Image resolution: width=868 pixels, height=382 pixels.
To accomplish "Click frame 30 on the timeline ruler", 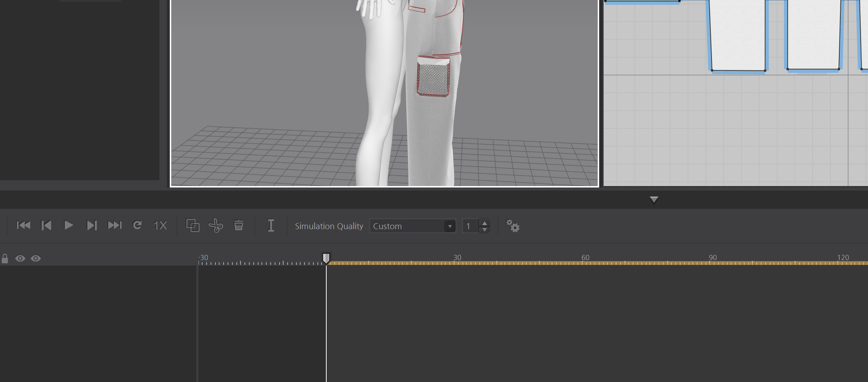I will coord(457,257).
